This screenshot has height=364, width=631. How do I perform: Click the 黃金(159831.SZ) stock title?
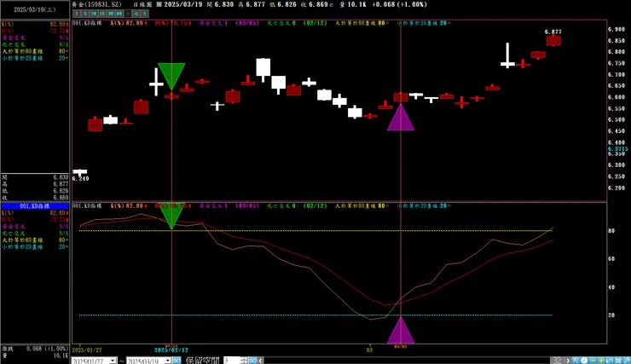pos(96,4)
